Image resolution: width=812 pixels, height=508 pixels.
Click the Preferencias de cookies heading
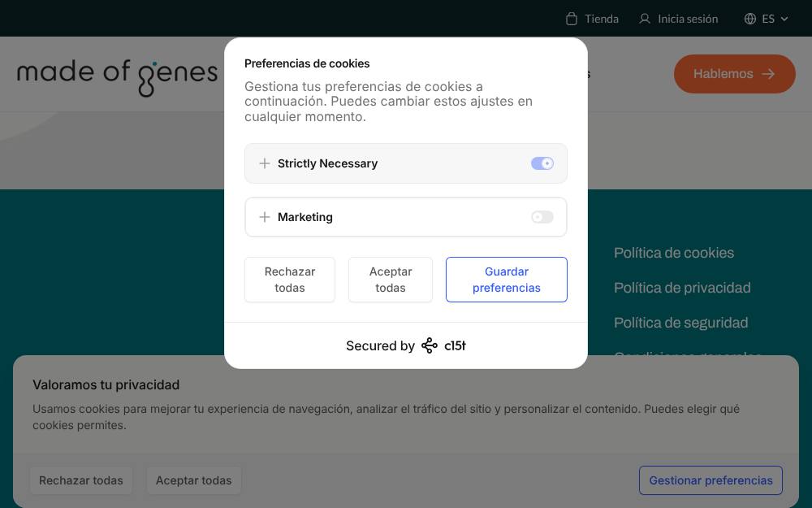(x=307, y=63)
